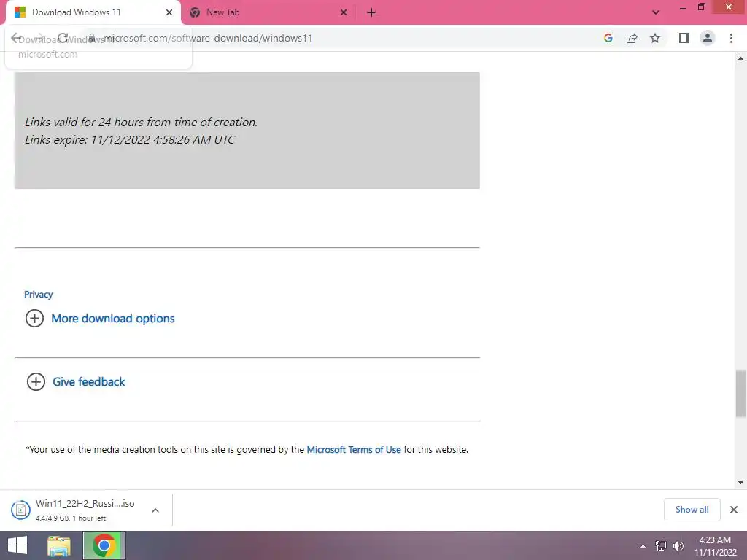Open the Chrome profile avatar
Viewport: 747px width, 560px height.
708,38
